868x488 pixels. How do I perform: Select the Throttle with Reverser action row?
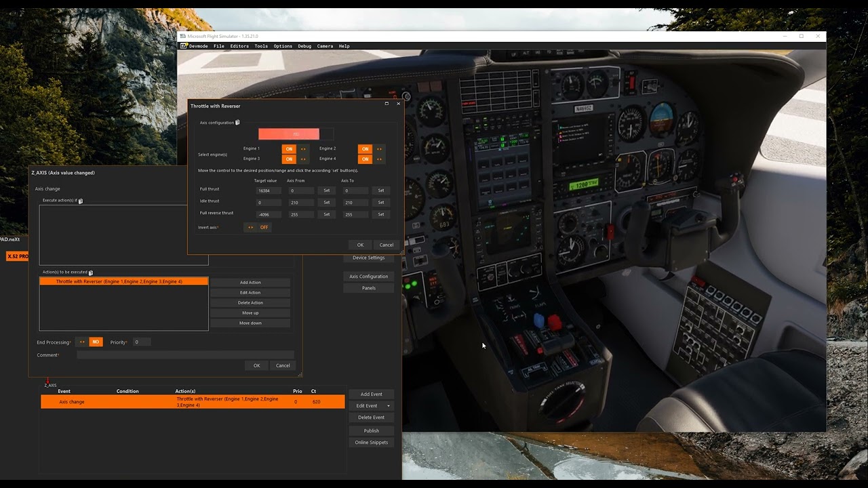[x=124, y=281]
